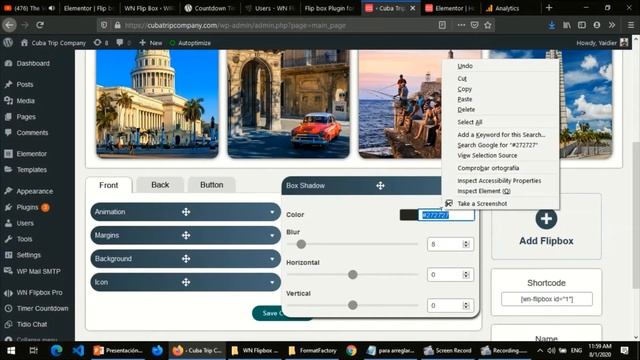This screenshot has width=640, height=360.
Task: Open the Plugins menu
Action: coord(27,207)
